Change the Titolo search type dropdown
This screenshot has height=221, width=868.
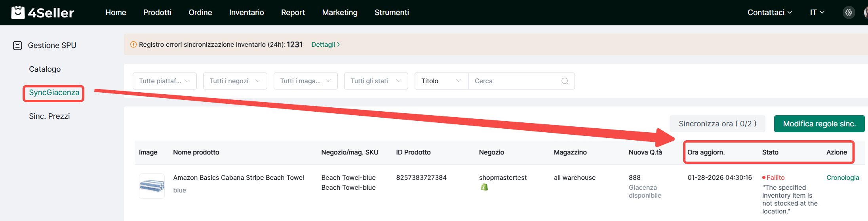441,81
